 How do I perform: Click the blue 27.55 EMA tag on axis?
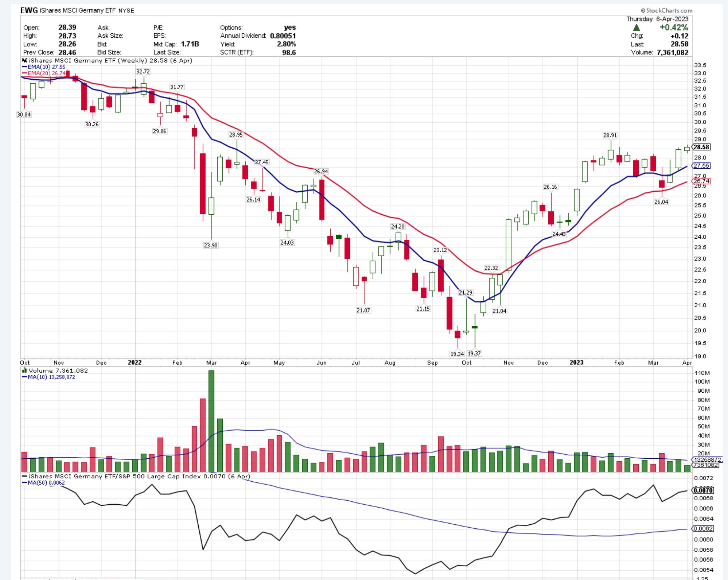point(701,166)
